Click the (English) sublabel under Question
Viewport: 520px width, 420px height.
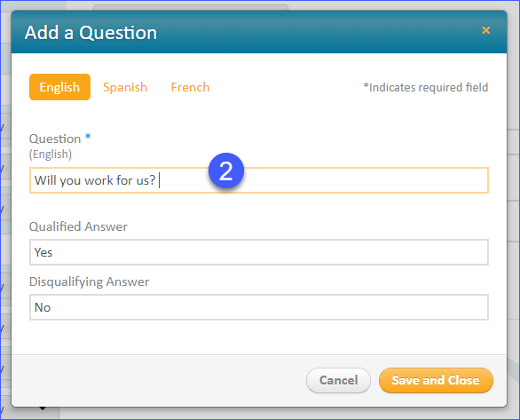coord(51,155)
